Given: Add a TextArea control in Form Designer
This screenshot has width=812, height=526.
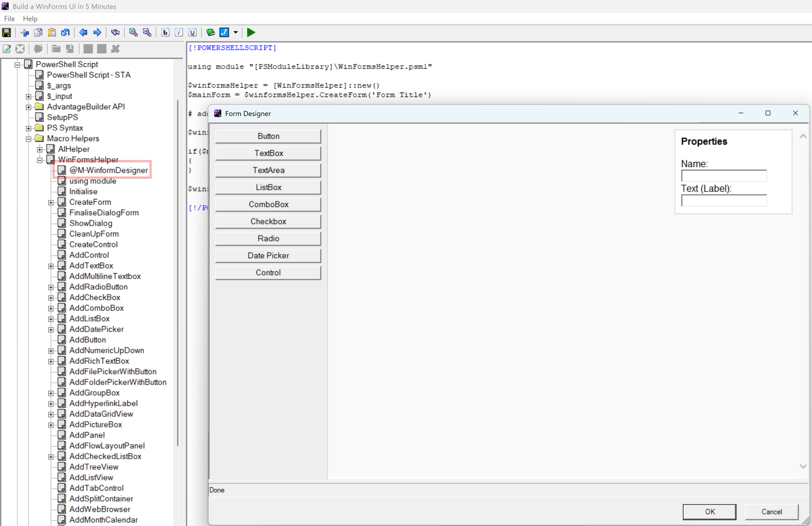Looking at the screenshot, I should coord(268,170).
